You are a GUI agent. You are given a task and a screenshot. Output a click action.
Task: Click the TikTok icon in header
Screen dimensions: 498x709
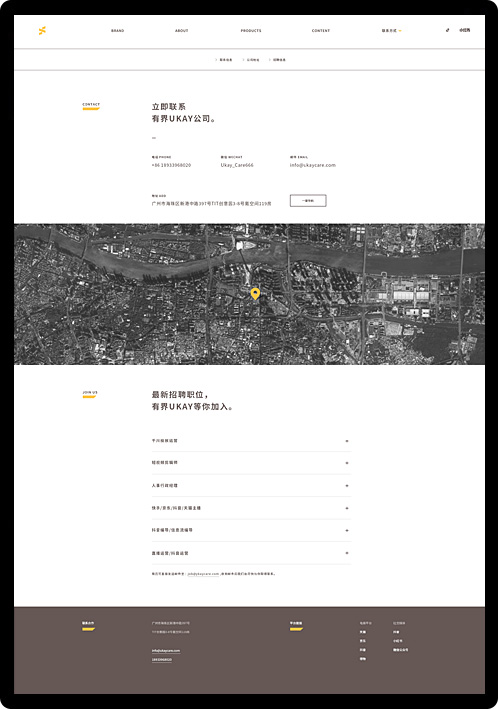tap(447, 30)
